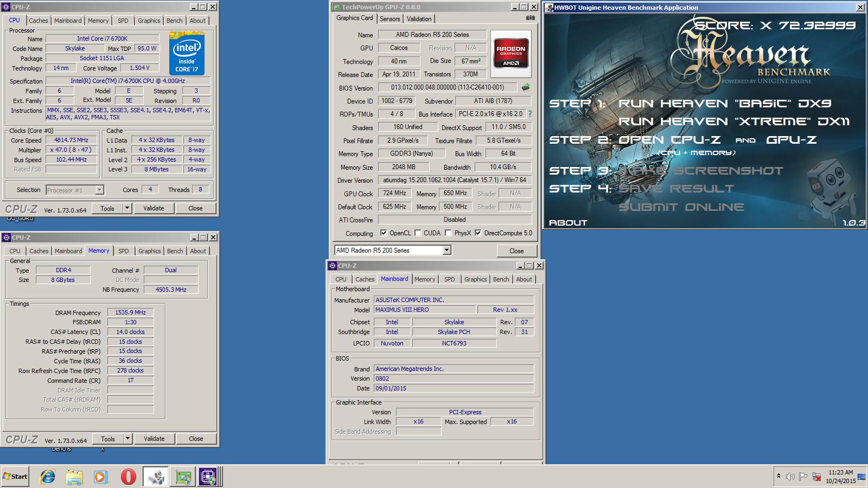868x488 pixels.
Task: Open SPD tab in top CPU-Z window
Action: 123,21
